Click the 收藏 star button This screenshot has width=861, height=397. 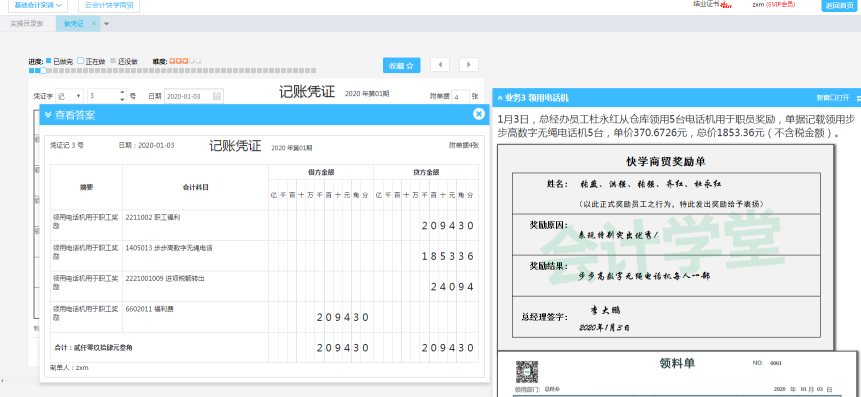coord(402,65)
